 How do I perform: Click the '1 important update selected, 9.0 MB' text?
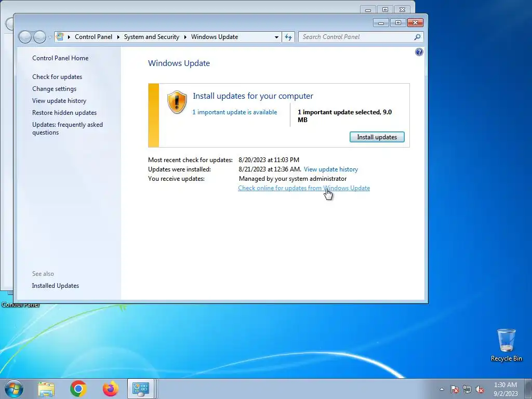point(345,116)
